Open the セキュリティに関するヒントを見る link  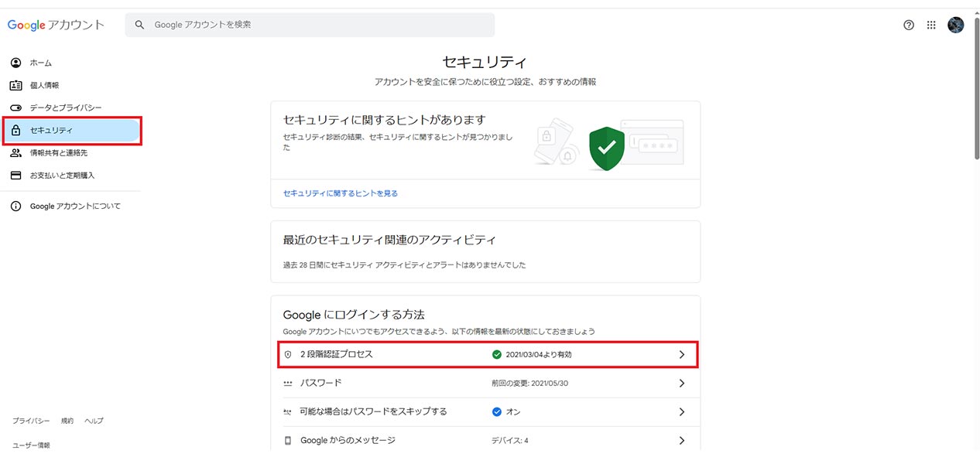(341, 193)
